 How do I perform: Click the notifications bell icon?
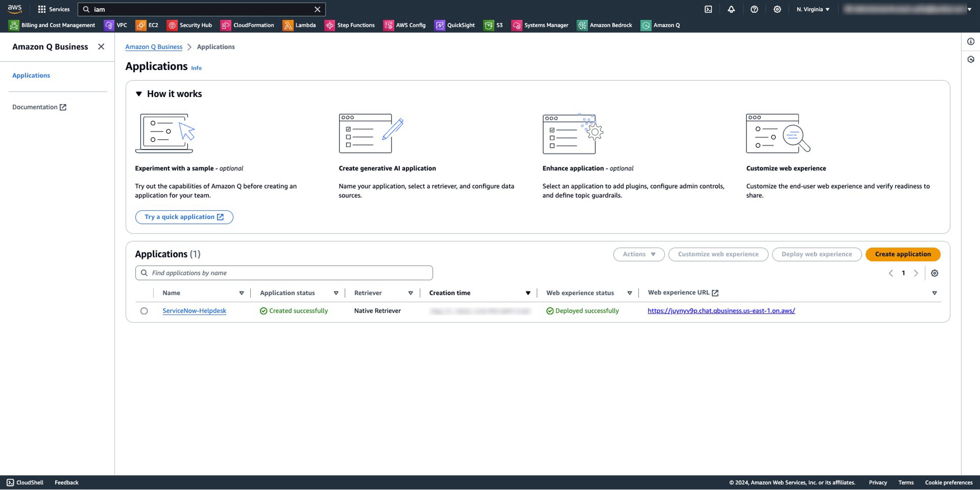(731, 9)
